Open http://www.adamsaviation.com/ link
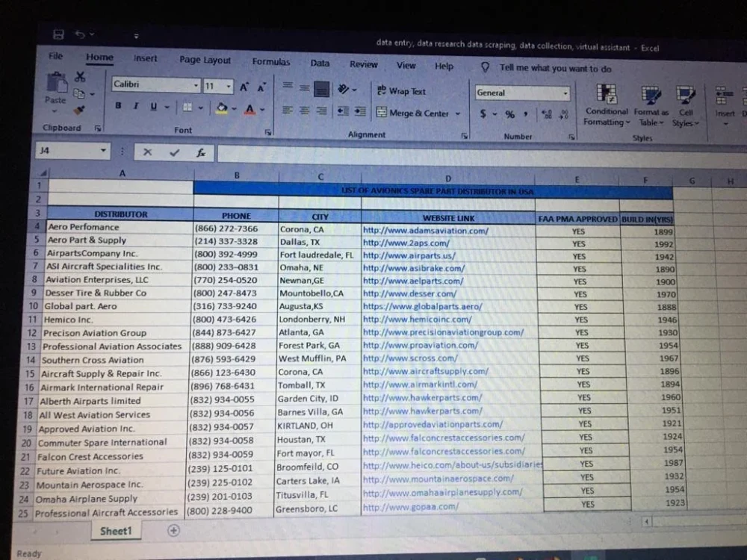 pyautogui.click(x=426, y=231)
